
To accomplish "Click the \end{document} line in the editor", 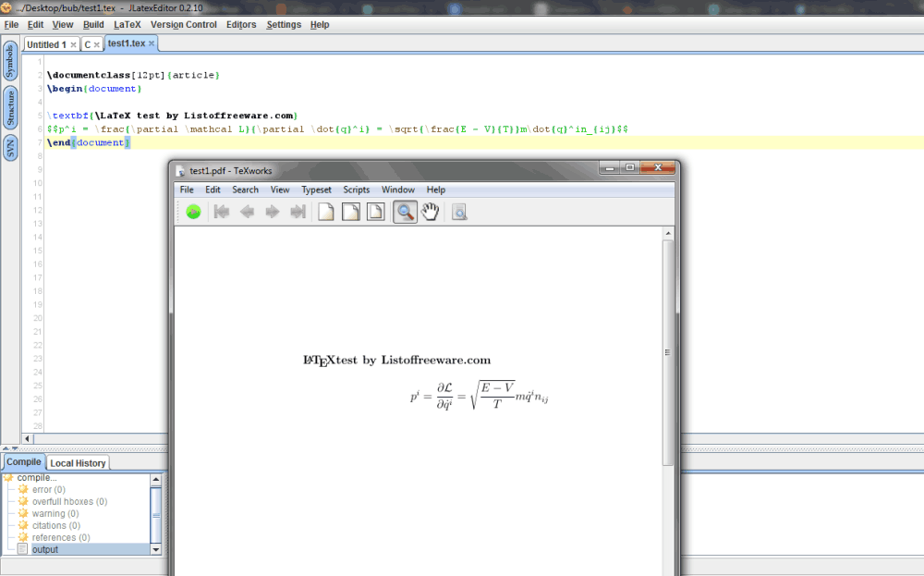I will (89, 142).
